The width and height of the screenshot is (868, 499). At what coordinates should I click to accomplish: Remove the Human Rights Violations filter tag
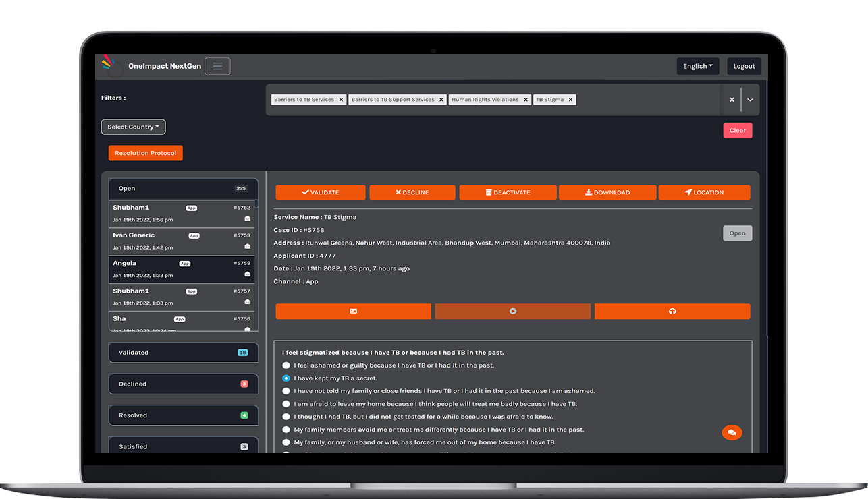point(526,100)
